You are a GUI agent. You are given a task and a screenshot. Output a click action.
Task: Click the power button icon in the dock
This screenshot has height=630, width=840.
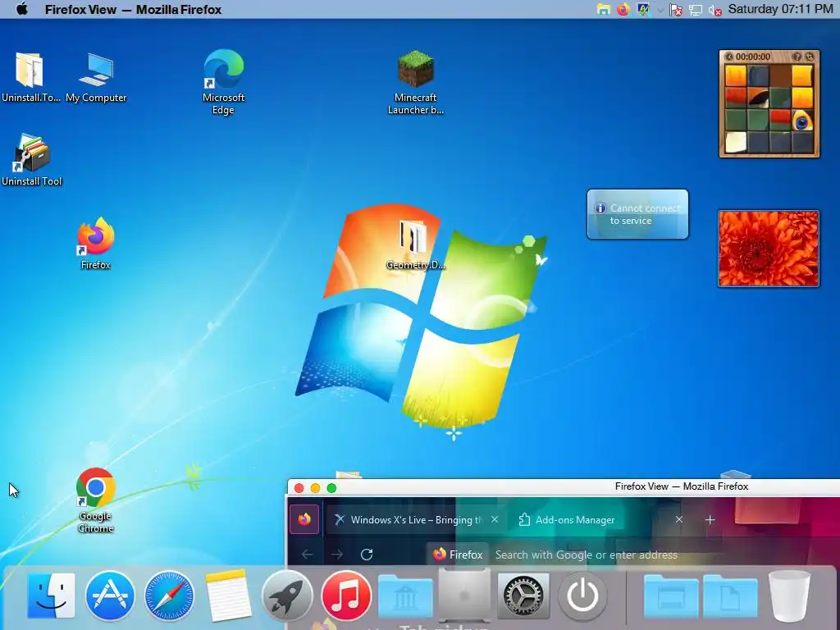(x=582, y=596)
